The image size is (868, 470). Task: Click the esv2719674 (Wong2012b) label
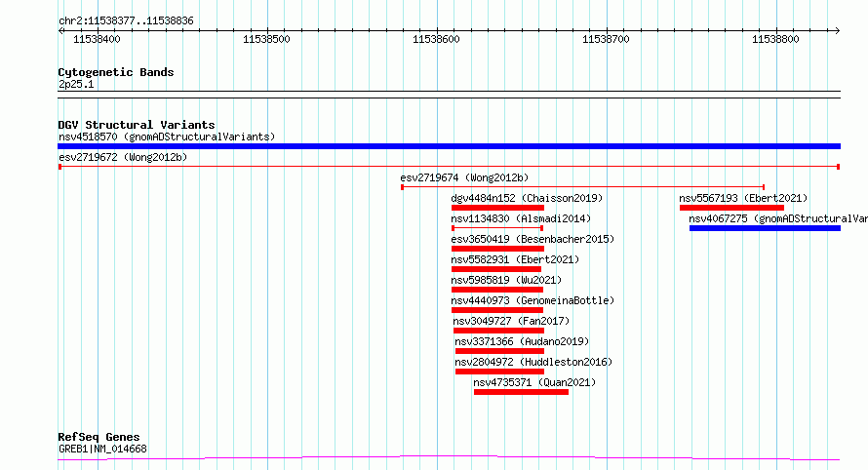464,177
